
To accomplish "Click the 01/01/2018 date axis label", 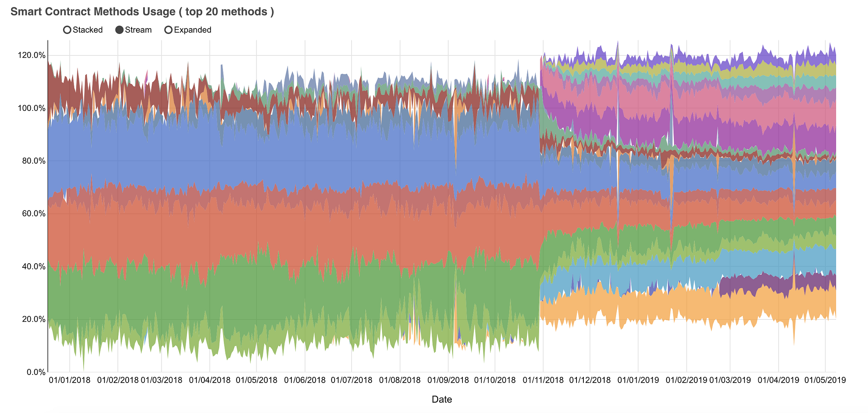I will click(70, 380).
